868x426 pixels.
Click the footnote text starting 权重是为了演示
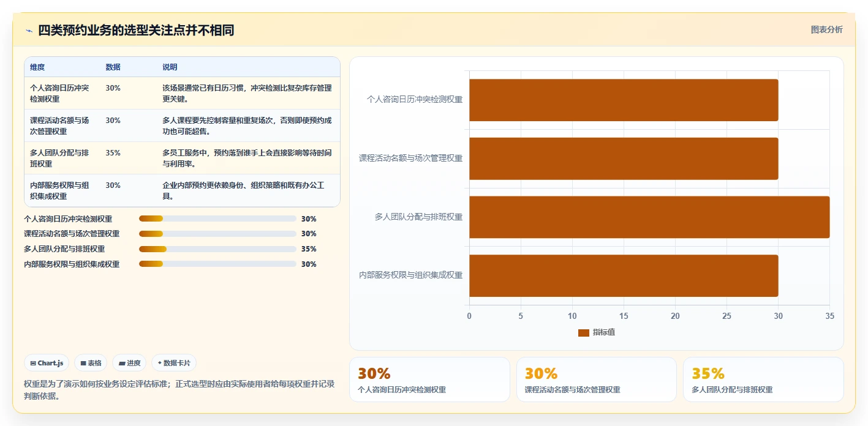pyautogui.click(x=179, y=390)
